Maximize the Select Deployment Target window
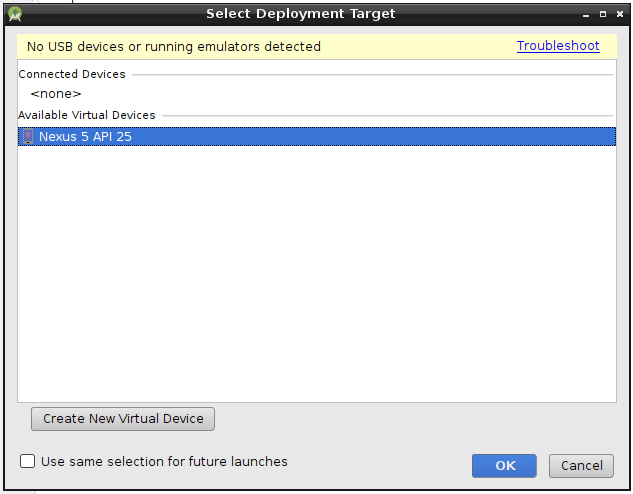Viewport: 633px width, 494px height. coord(603,15)
